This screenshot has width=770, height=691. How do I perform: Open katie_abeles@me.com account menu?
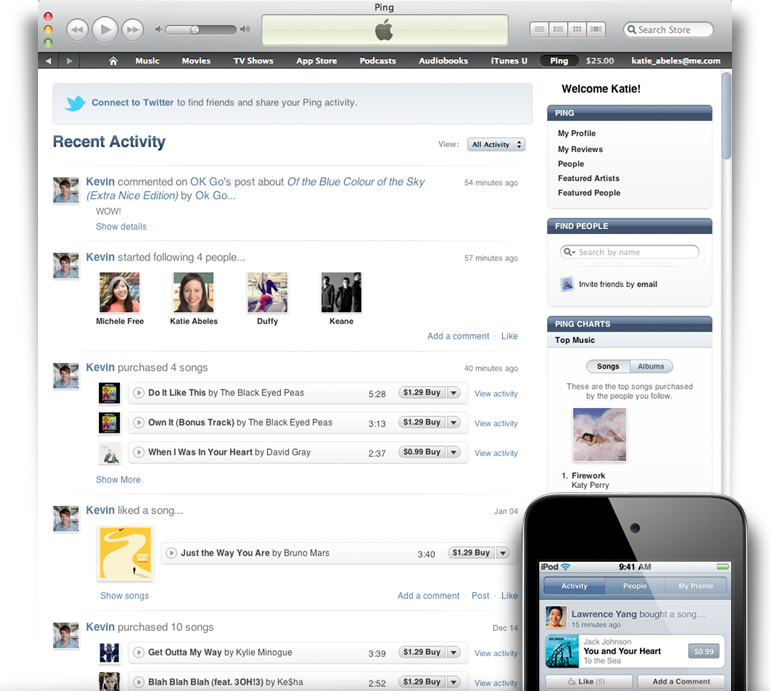coord(676,61)
